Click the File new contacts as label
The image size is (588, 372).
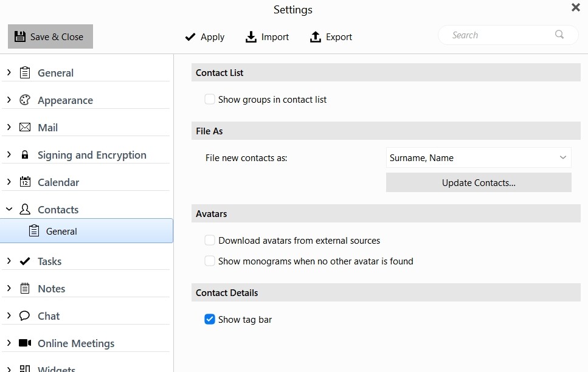(246, 158)
